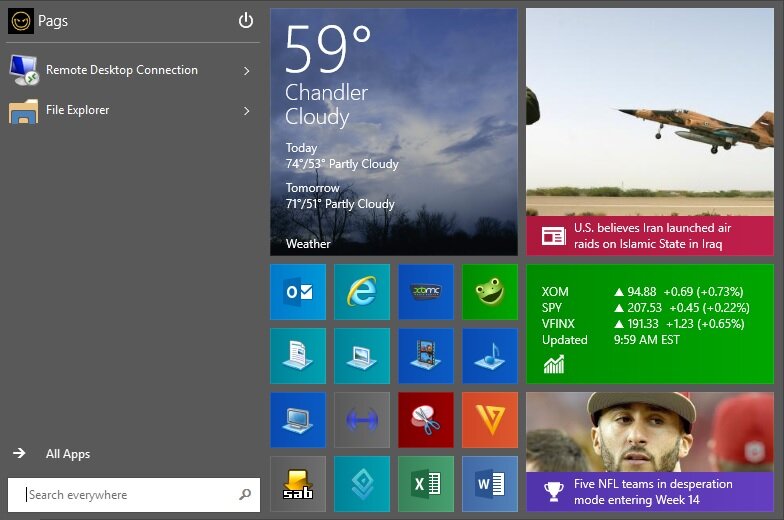Viewport: 784px width, 520px height.
Task: Open the SABnzbd tile
Action: coord(298,484)
